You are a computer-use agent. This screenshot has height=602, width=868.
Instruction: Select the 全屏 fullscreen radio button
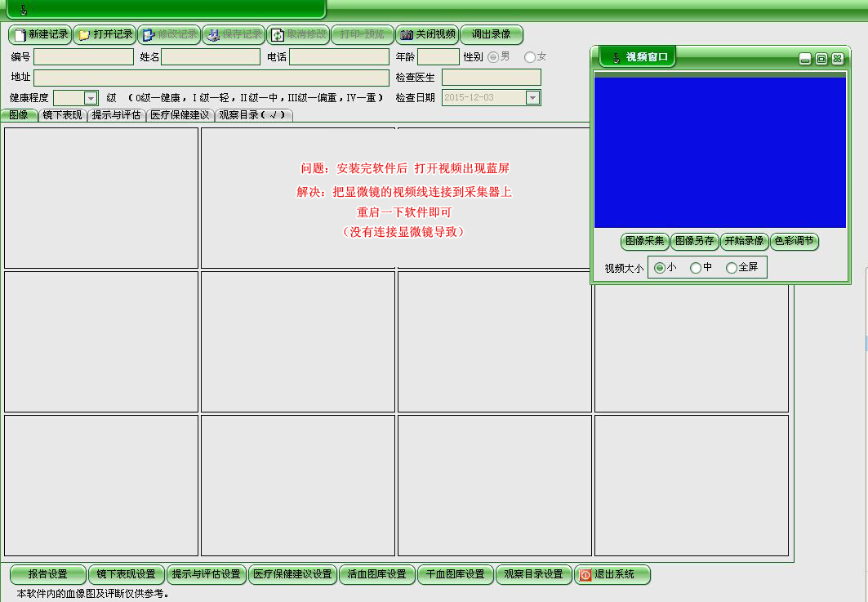tap(731, 268)
